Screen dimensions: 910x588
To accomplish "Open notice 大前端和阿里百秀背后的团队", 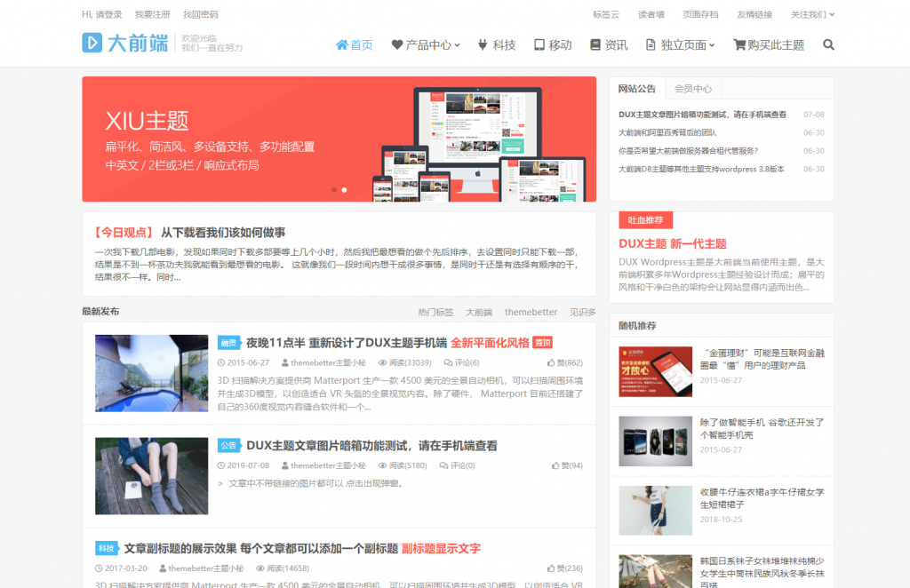I will click(667, 133).
